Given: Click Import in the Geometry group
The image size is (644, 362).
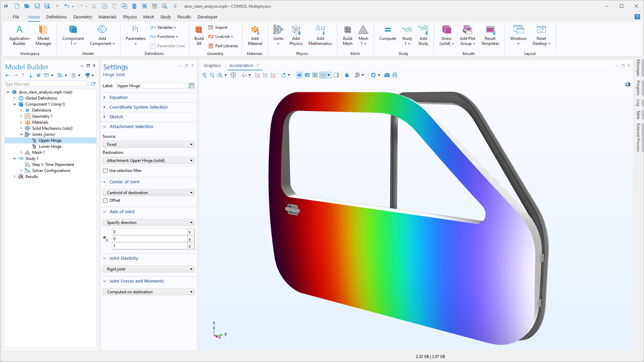Looking at the screenshot, I should click(218, 27).
